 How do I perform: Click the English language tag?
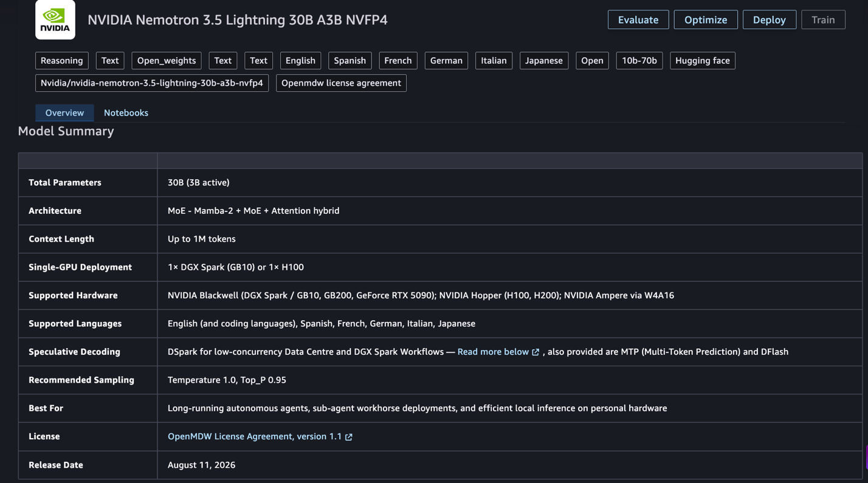click(300, 61)
